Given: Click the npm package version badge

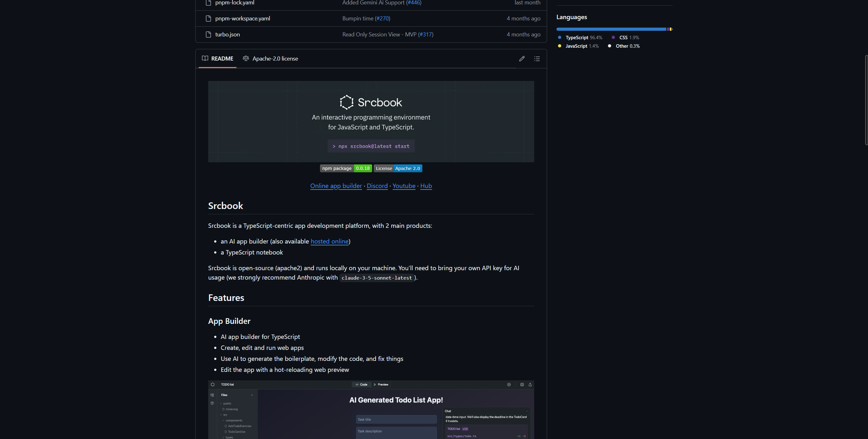Looking at the screenshot, I should click(346, 168).
